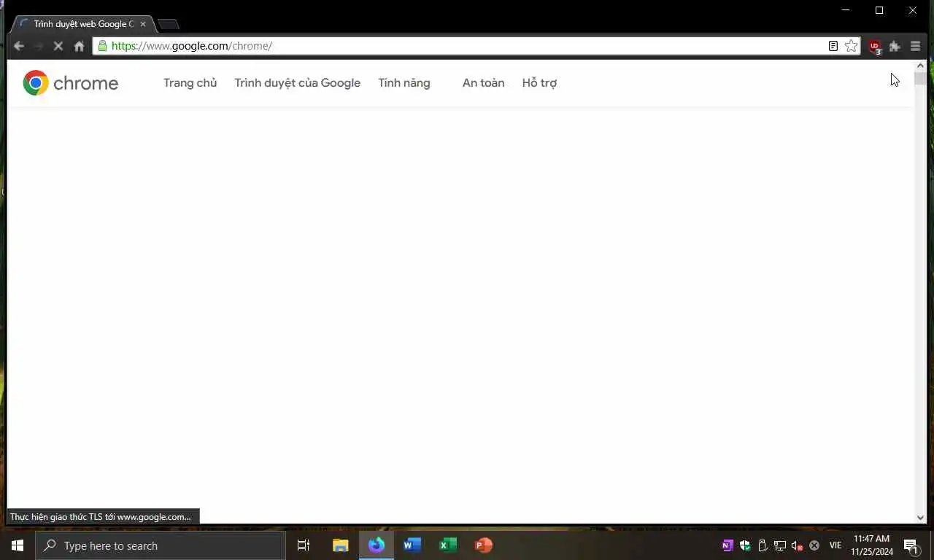Image resolution: width=934 pixels, height=560 pixels.
Task: Switch to the active browser taskbar icon
Action: coord(377,545)
